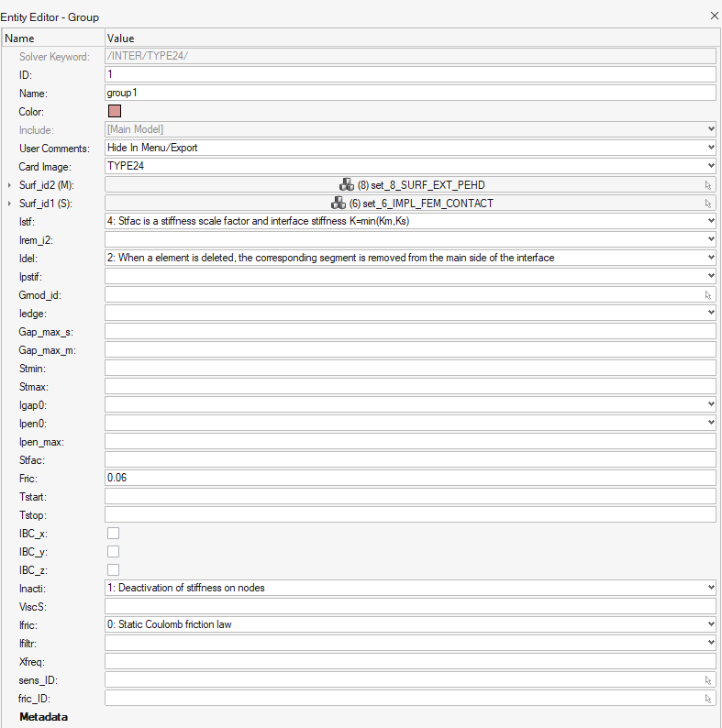Image resolution: width=722 pixels, height=728 pixels.
Task: Click the Metadata section heading
Action: 44,717
